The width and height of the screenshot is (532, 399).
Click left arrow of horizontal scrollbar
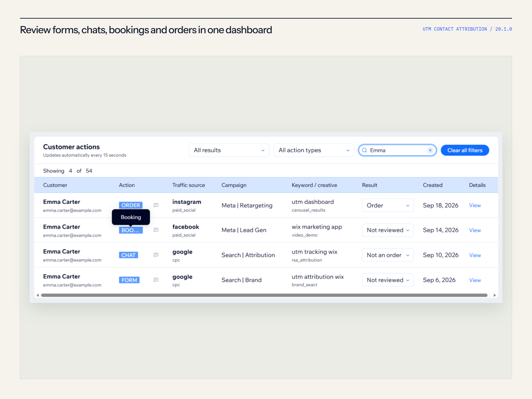(38, 295)
